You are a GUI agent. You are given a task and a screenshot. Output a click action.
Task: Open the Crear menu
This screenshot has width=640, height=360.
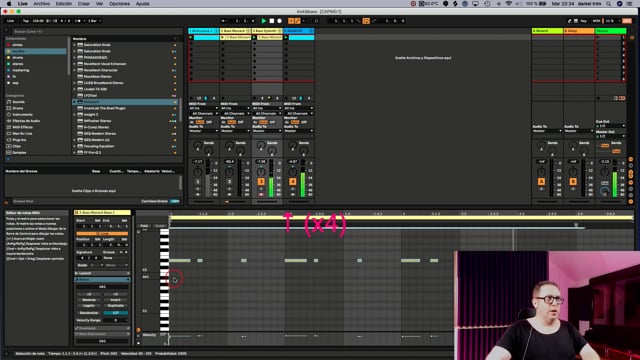84,4
